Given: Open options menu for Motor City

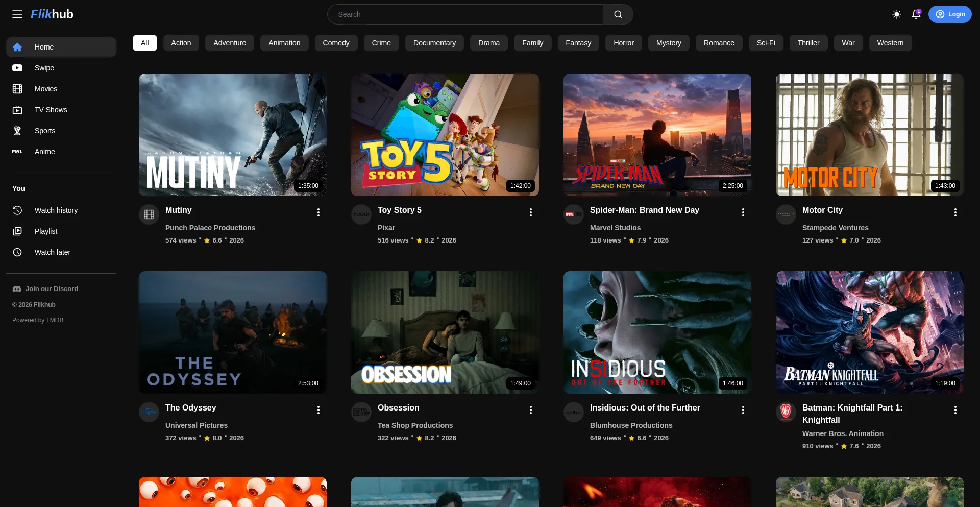Looking at the screenshot, I should pos(955,212).
